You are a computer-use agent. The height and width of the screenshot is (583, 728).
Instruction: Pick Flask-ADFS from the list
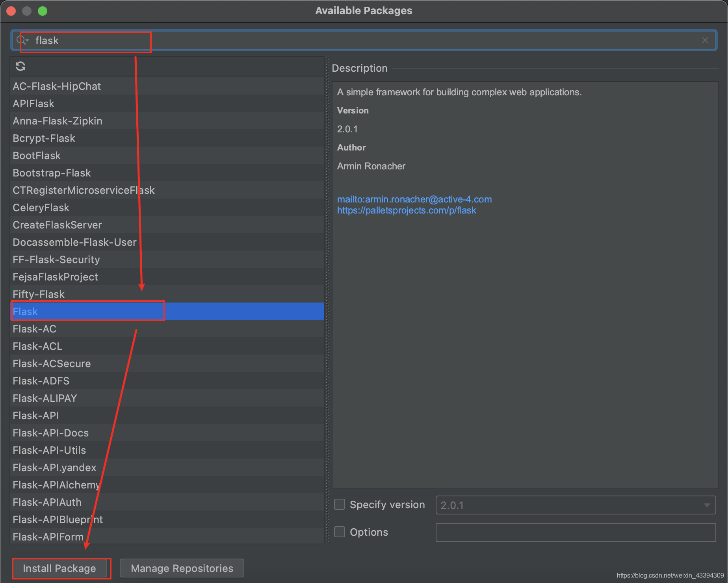point(167,381)
